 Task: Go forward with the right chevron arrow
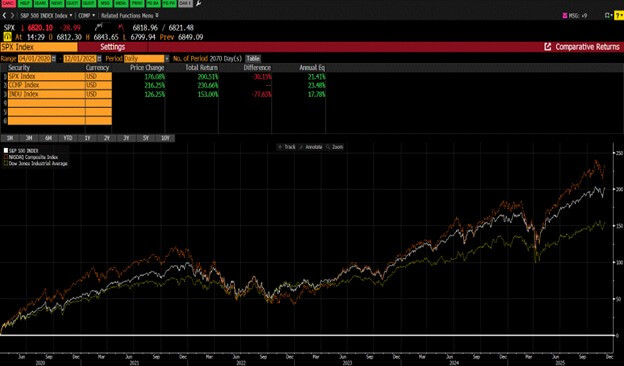[x=12, y=16]
